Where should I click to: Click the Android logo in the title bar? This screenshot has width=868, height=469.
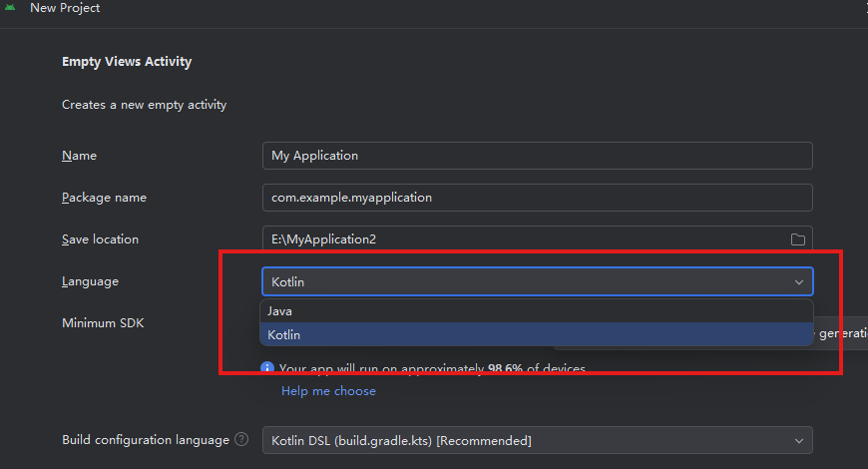tap(11, 8)
